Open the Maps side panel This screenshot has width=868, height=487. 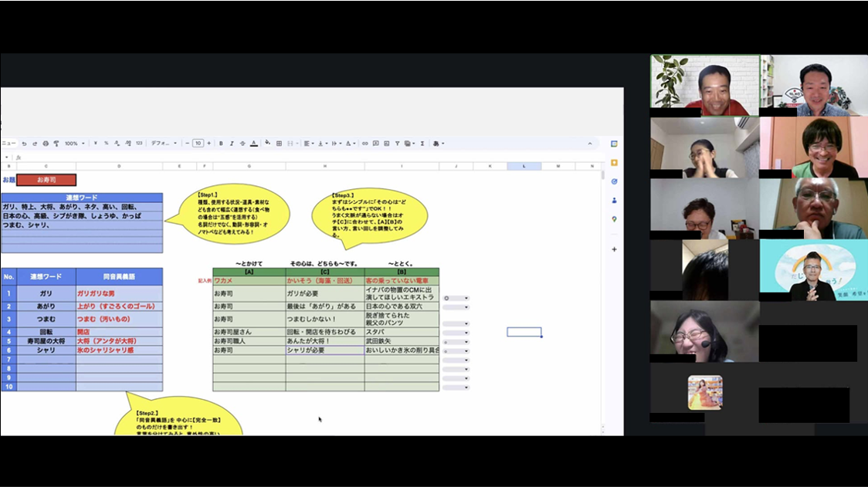pos(614,219)
